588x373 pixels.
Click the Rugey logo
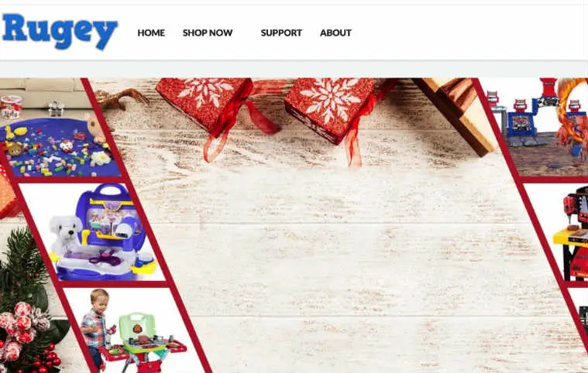pyautogui.click(x=60, y=31)
